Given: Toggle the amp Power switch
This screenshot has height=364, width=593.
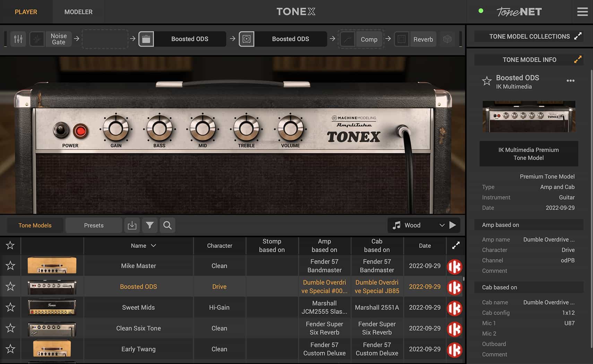Looking at the screenshot, I should click(x=61, y=131).
